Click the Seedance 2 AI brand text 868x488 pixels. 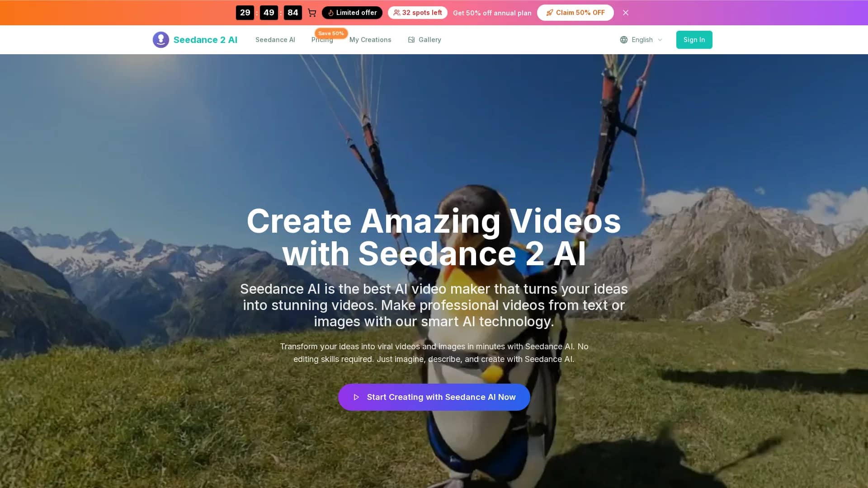pyautogui.click(x=205, y=40)
